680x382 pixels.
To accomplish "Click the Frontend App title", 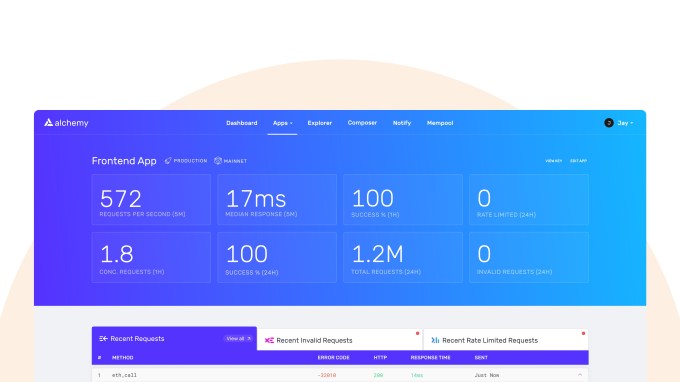I will tap(124, 161).
